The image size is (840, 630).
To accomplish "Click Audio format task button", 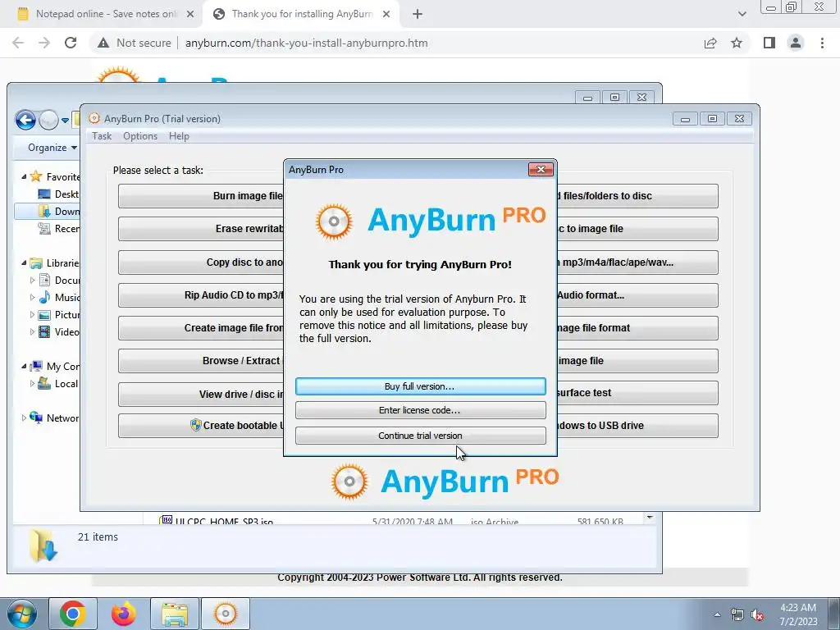I will coord(637,295).
